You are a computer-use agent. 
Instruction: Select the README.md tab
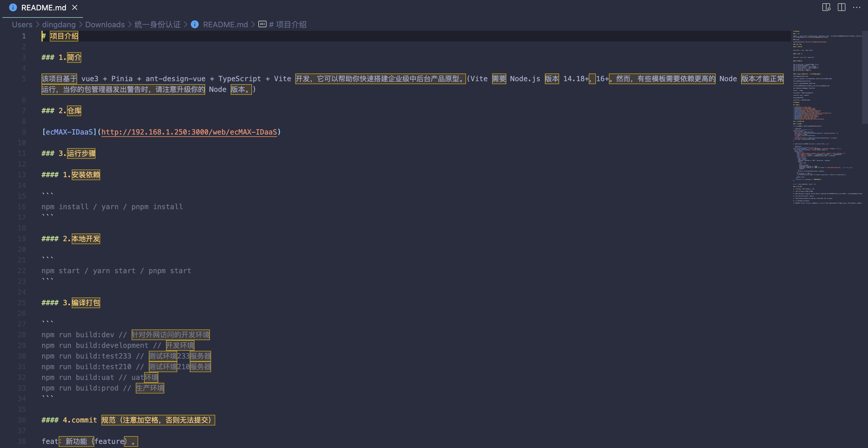pyautogui.click(x=43, y=8)
